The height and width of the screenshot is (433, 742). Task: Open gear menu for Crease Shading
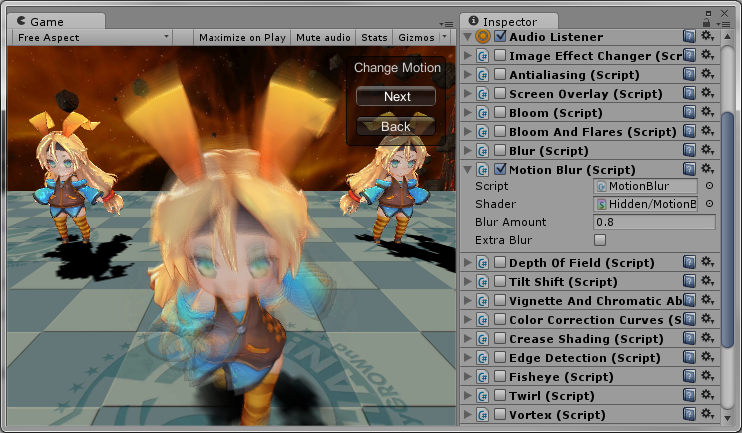(x=707, y=337)
